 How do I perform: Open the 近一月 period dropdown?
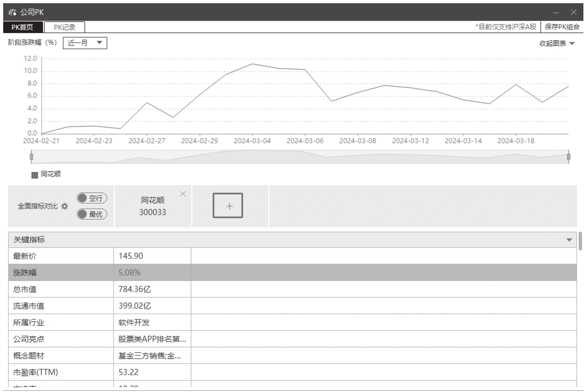(x=85, y=43)
